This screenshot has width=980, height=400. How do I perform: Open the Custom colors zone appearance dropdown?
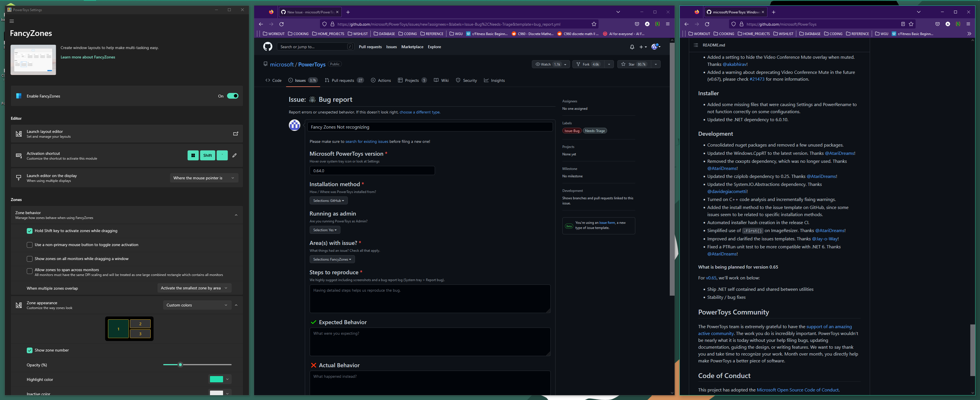[197, 305]
